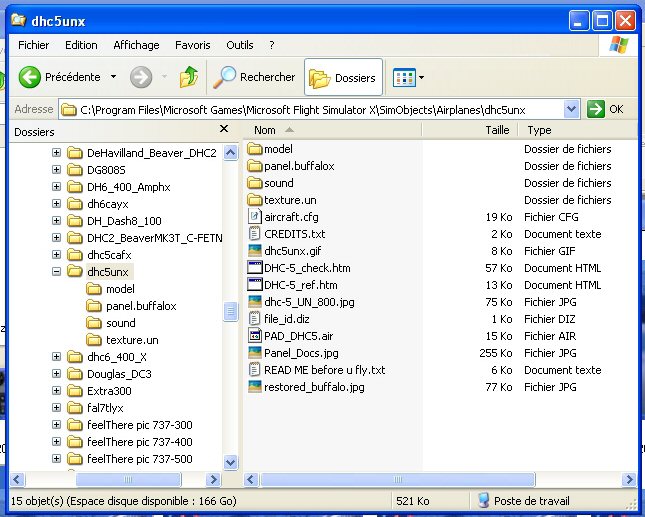Expand the dh6cayx tree node

click(56, 204)
